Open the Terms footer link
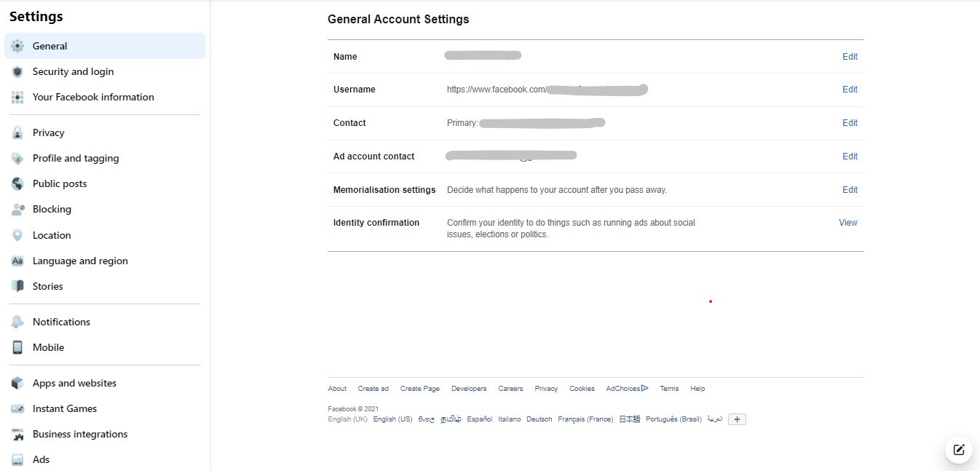The height and width of the screenshot is (471, 980). point(669,389)
